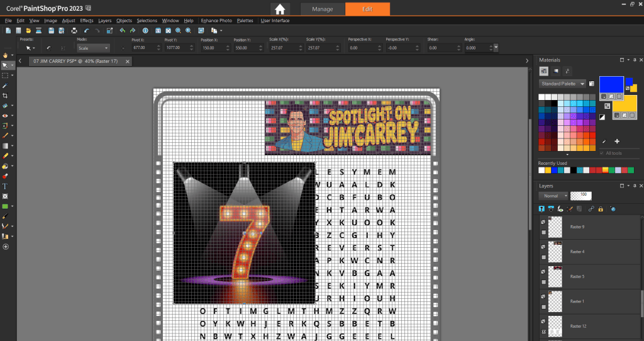Image resolution: width=644 pixels, height=341 pixels.
Task: Open the Adjust menu
Action: click(x=69, y=21)
